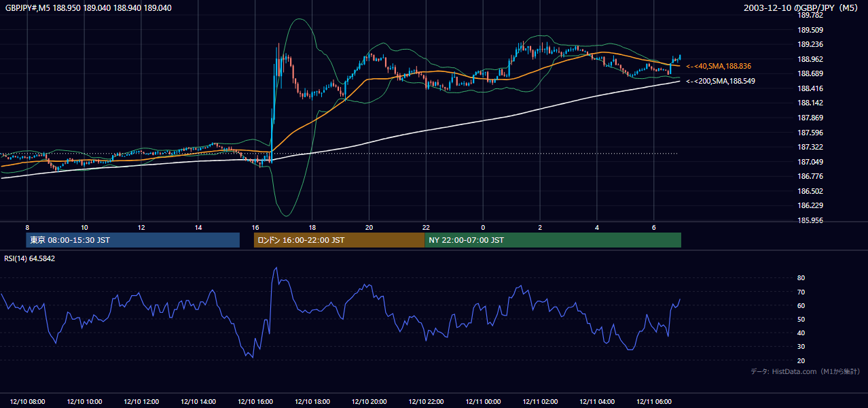Click price axis label 189.509

[810, 30]
